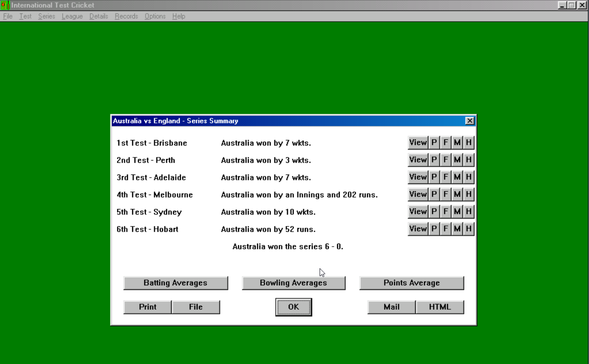Click the P button for 1st Test Brisbane
589x364 pixels.
(434, 143)
